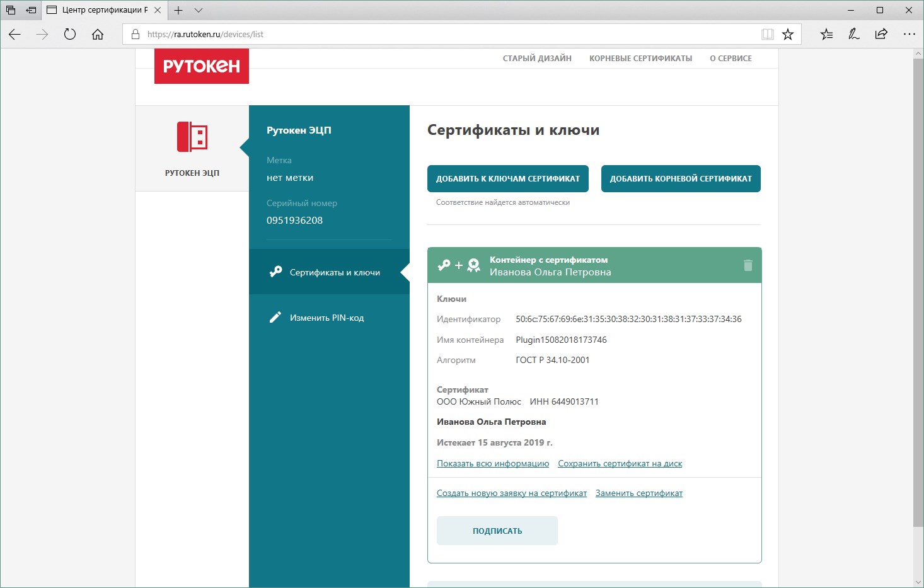Screen dimensions: 924x588
Task: Click Создать новую заявку на сертификат link
Action: coord(512,493)
